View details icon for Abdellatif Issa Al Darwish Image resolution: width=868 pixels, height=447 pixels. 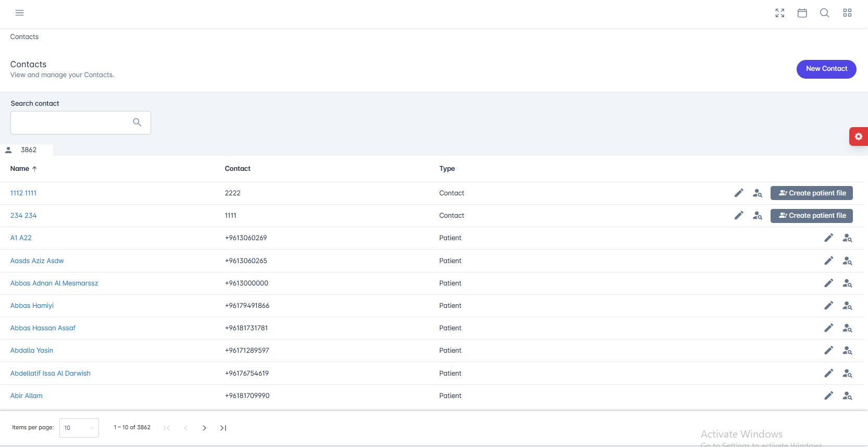(847, 374)
